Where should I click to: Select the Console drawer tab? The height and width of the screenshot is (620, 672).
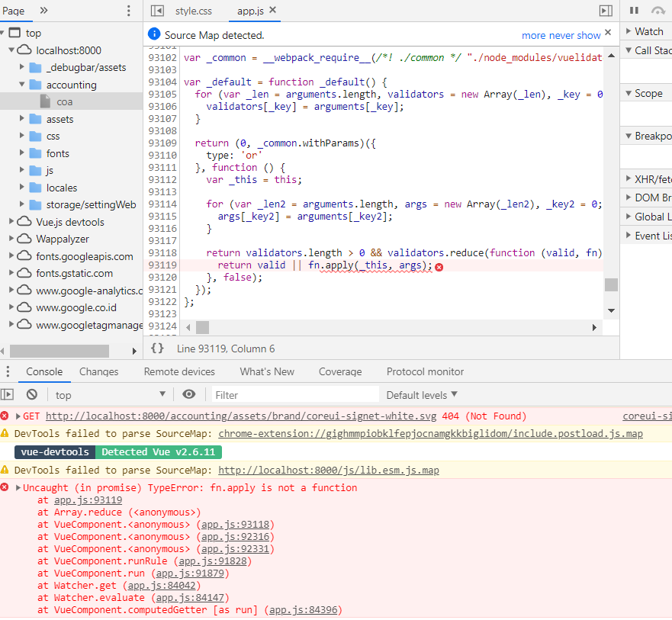(x=44, y=371)
